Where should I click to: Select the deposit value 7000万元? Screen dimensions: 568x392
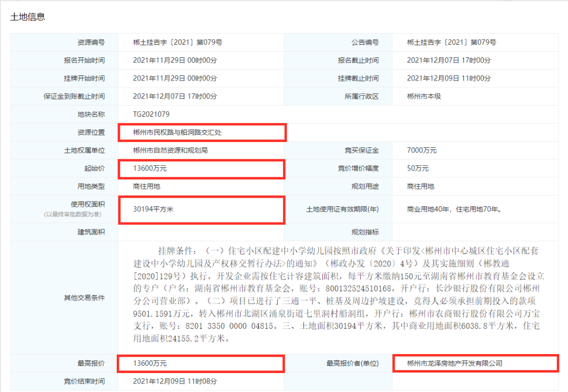click(422, 150)
